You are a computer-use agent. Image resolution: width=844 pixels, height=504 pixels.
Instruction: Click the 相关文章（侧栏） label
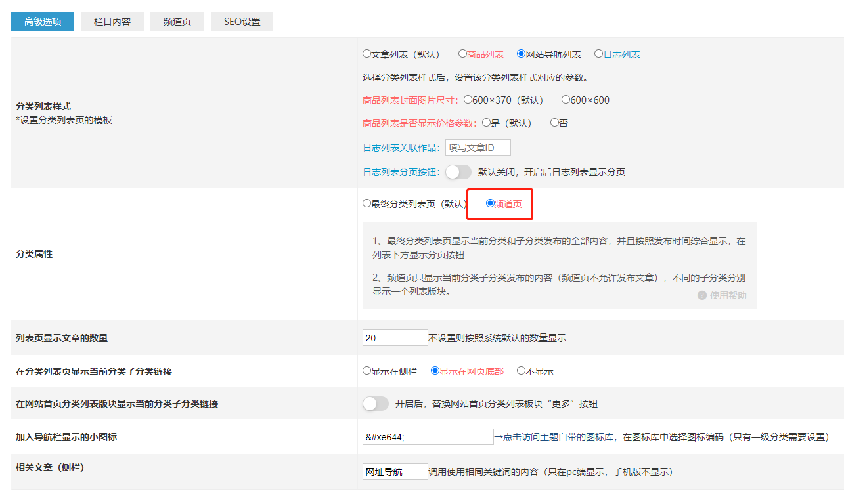(50, 467)
